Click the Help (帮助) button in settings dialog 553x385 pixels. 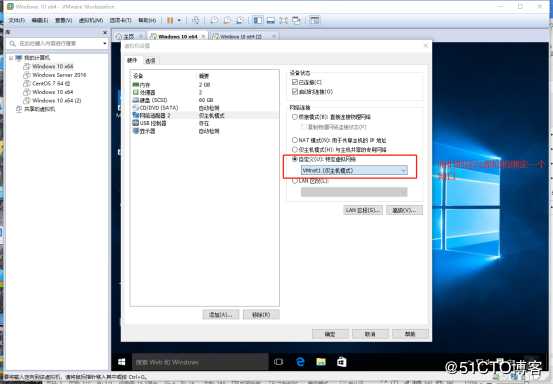tap(410, 334)
